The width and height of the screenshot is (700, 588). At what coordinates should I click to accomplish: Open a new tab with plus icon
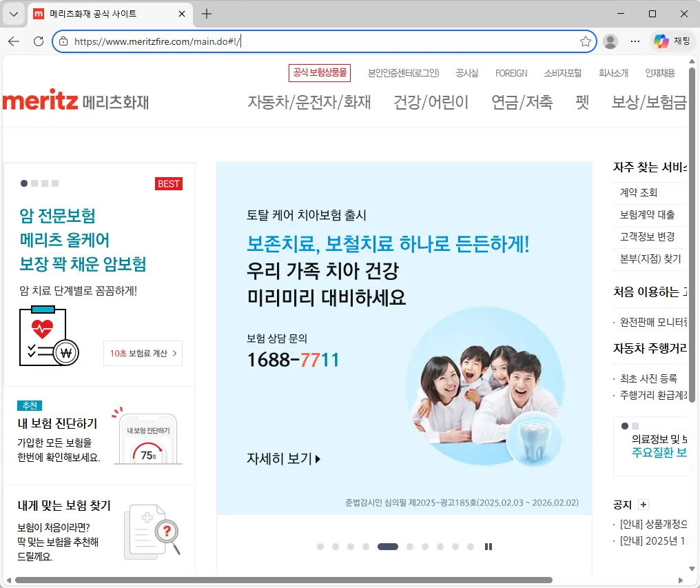(206, 14)
